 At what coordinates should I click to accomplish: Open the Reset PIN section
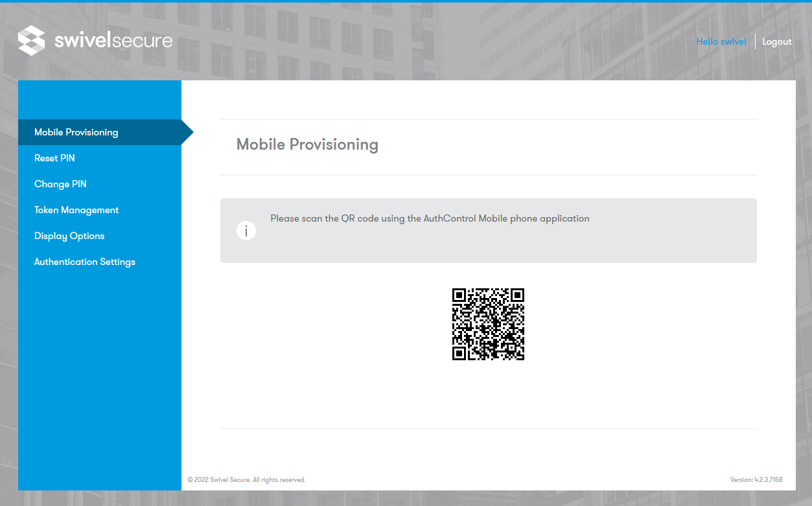pos(54,157)
